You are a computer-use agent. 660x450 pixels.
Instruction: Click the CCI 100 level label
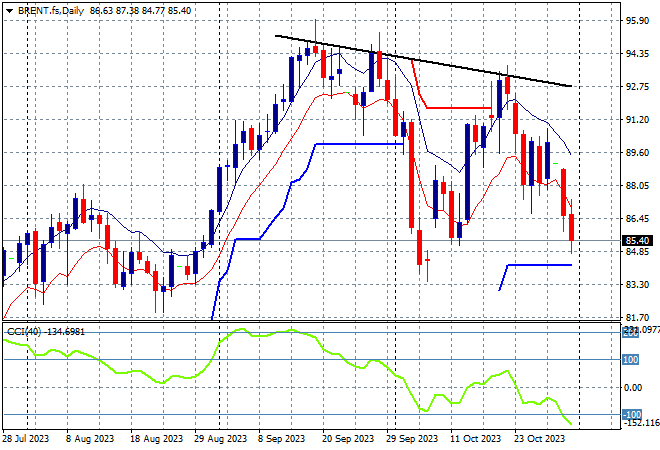pos(631,360)
